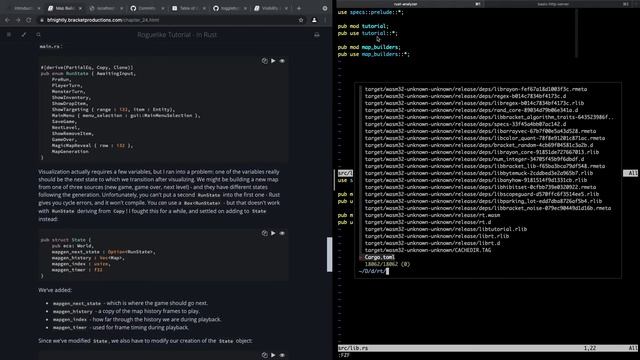The height and width of the screenshot is (360, 640).
Task: Click 'pub mod tutorial;' line in editor
Action: [x=363, y=26]
